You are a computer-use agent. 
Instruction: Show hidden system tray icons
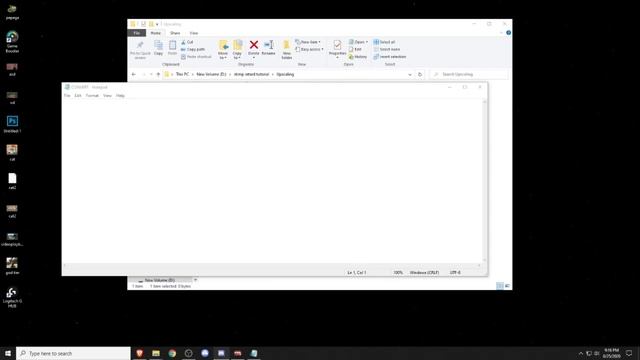click(x=580, y=353)
